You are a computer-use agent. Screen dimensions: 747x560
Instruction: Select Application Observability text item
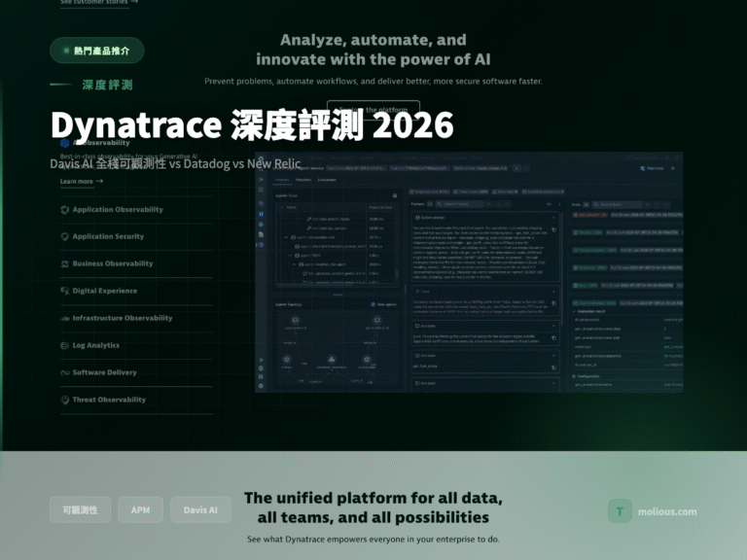click(118, 210)
